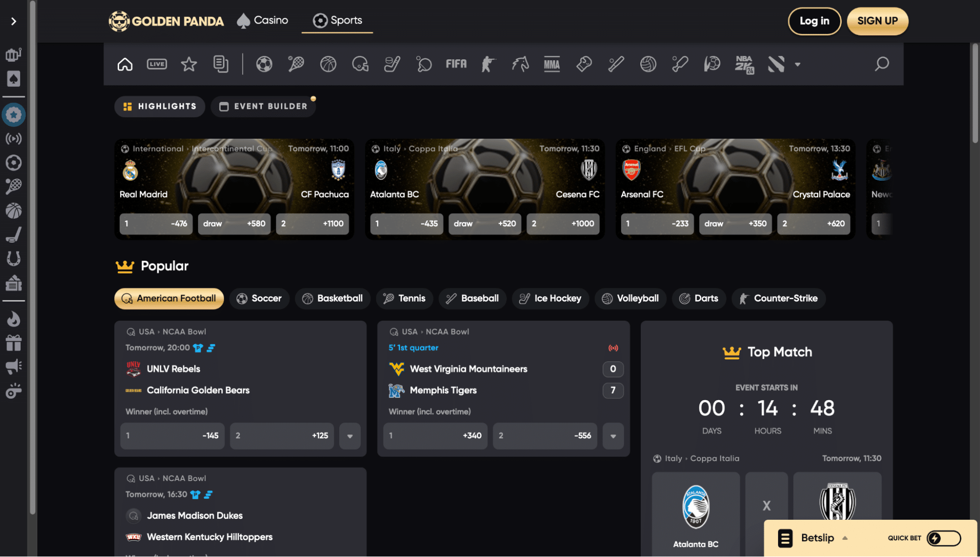Open the hockey stick icon in left sidebar
Viewport: 980px width, 557px height.
(x=14, y=234)
